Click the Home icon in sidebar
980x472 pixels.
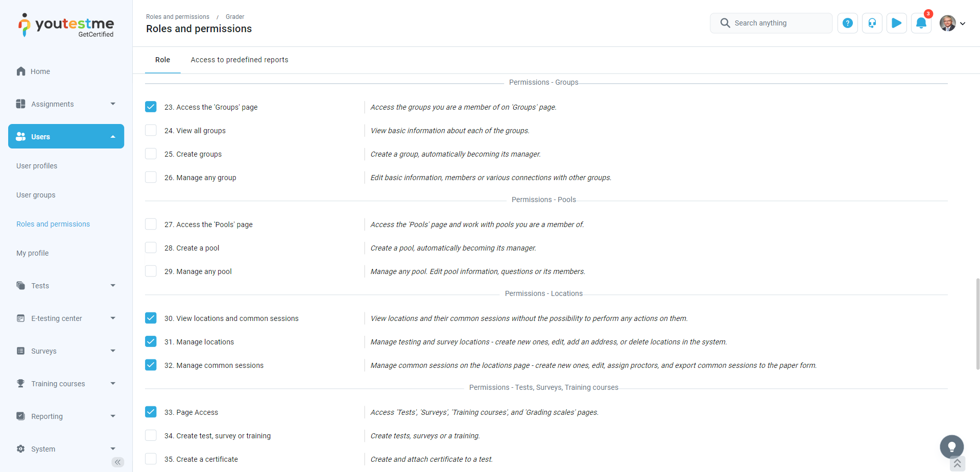point(21,71)
